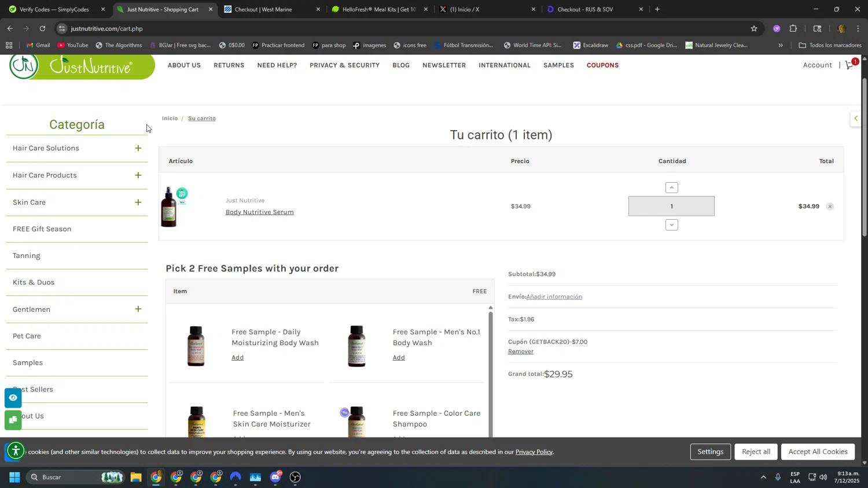The width and height of the screenshot is (868, 488).
Task: Open the Gmail bookmark
Action: tap(38, 45)
